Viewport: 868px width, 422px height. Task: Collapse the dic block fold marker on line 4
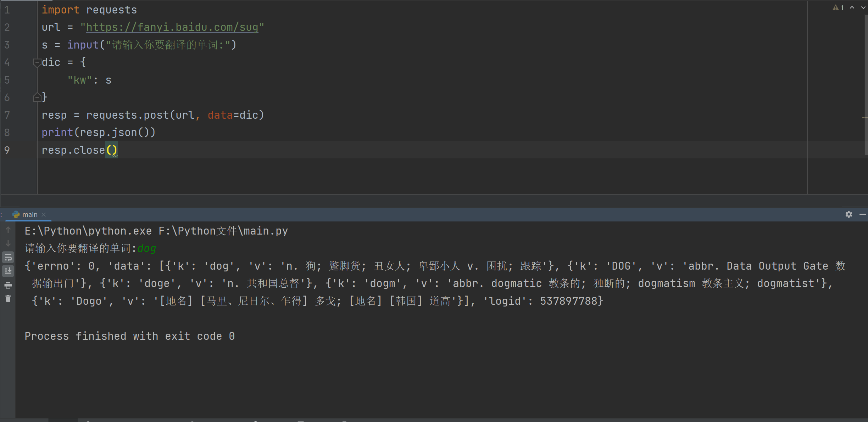coord(37,63)
